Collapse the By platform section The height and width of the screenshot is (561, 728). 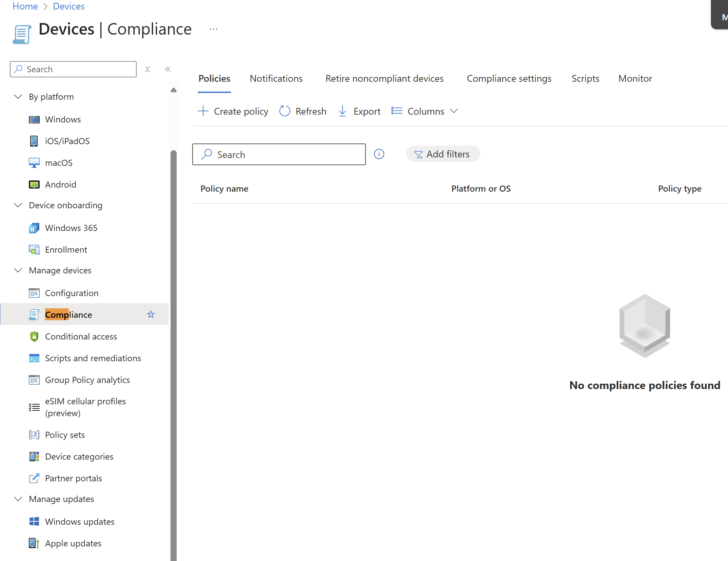click(18, 97)
